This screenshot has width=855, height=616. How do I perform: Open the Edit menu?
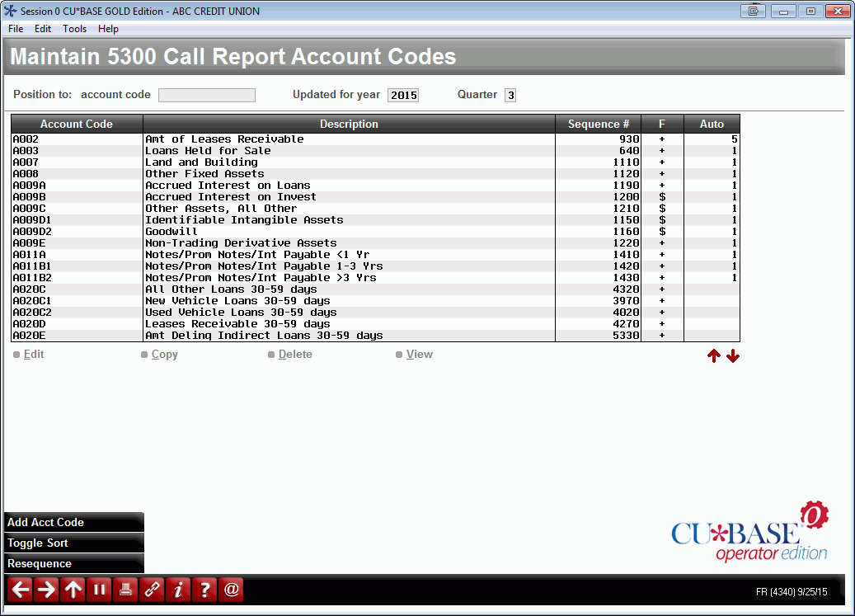click(x=43, y=29)
